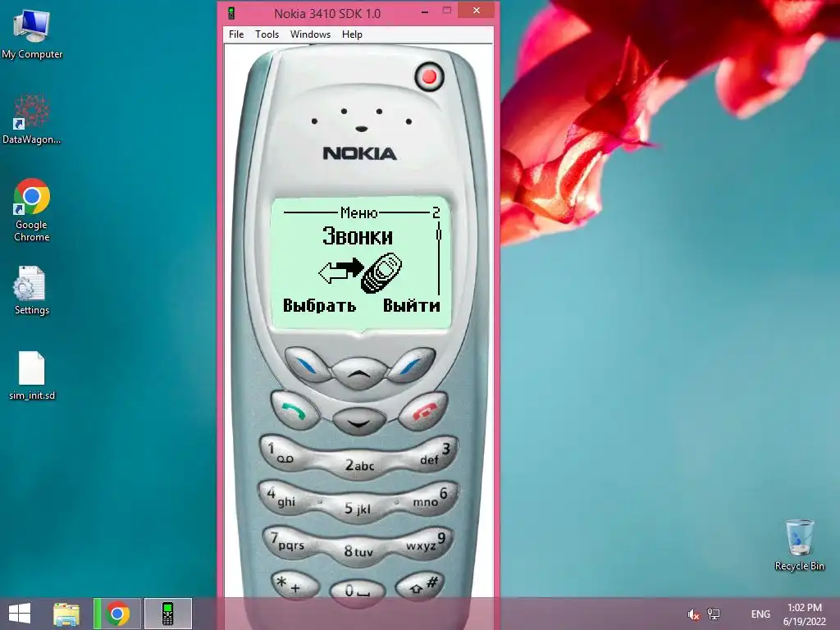Click keypad key 9 wxyz
This screenshot has width=840, height=630.
coord(427,541)
